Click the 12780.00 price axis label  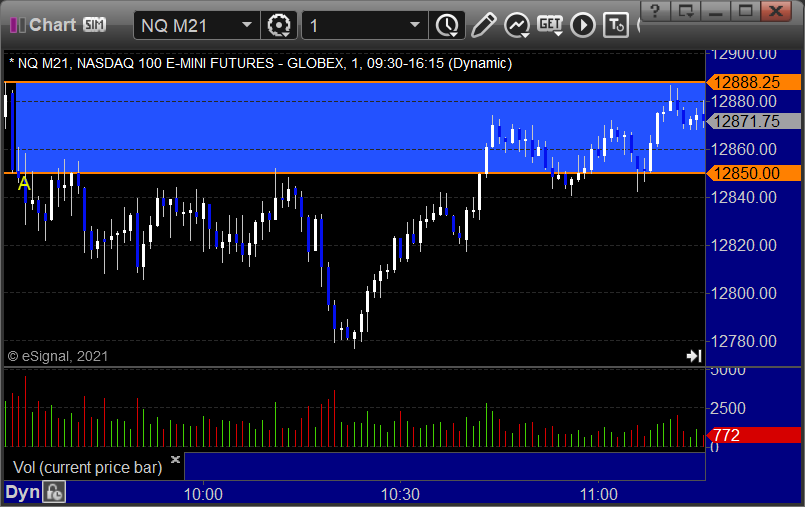click(744, 341)
